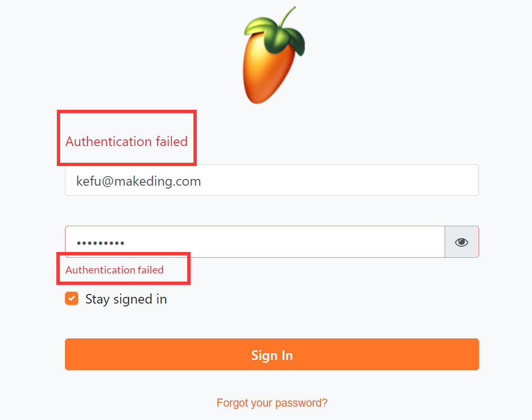The width and height of the screenshot is (532, 420).
Task: Click the small Authentication failed error below password
Action: click(114, 270)
